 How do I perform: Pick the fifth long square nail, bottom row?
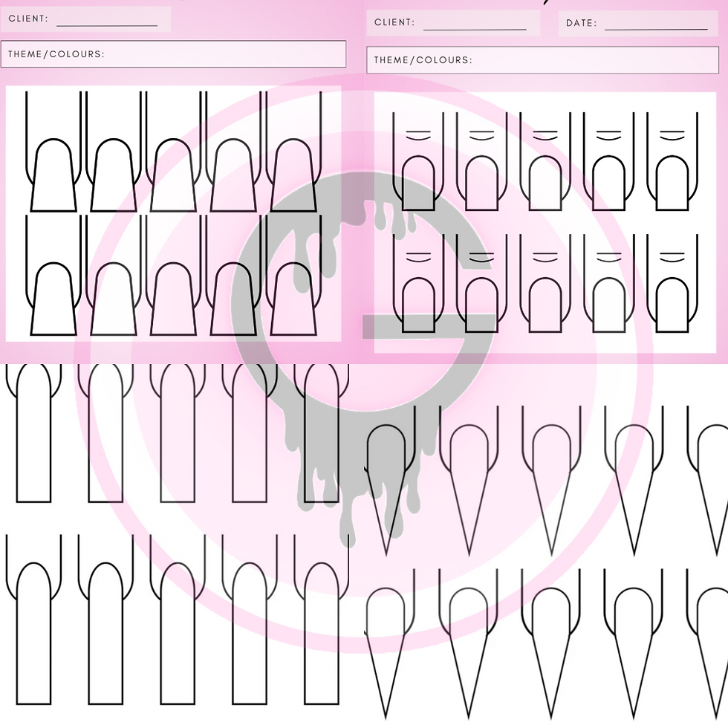coord(322,631)
